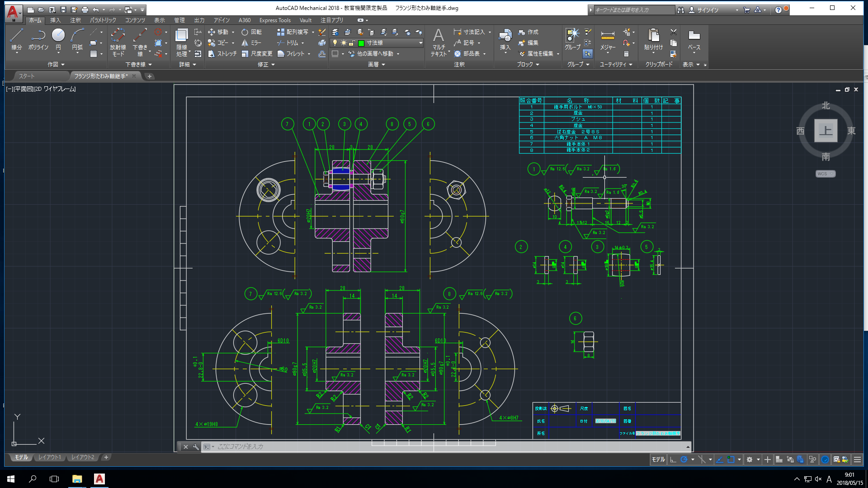This screenshot has width=868, height=488.
Task: Click the Stretch tool icon
Action: [213, 54]
